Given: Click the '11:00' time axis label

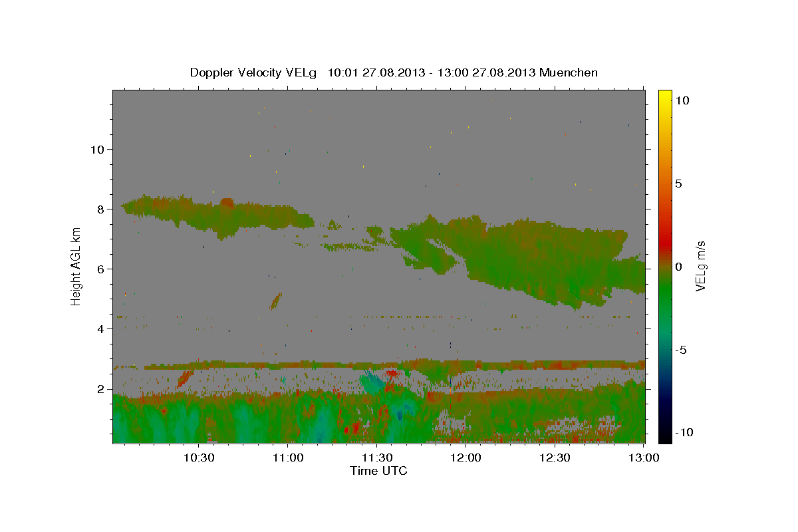Looking at the screenshot, I should pos(287,458).
